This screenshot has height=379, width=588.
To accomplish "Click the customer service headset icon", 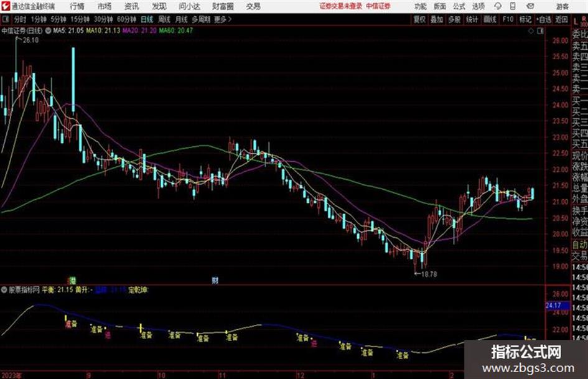I will pyautogui.click(x=498, y=6).
